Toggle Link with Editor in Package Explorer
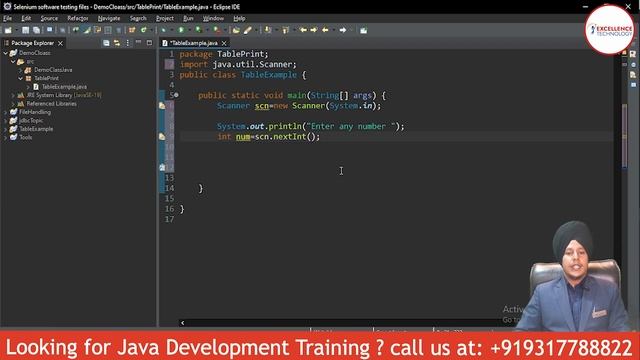The image size is (640, 360). click(117, 43)
